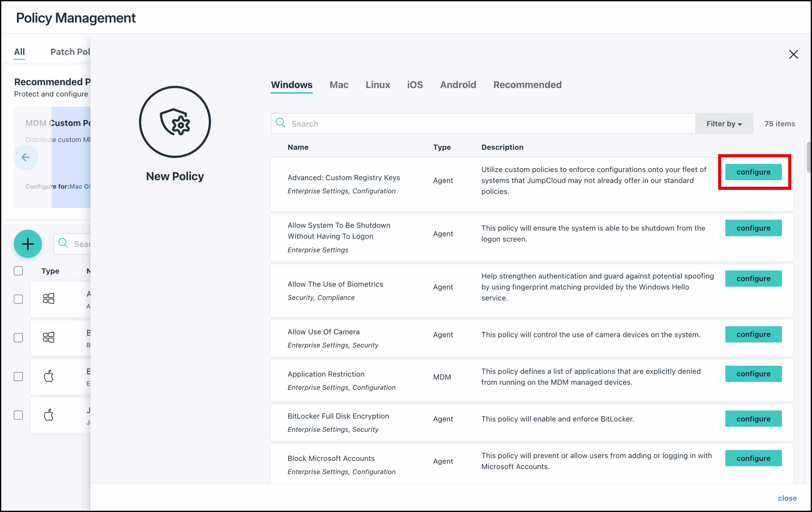Select the Recommended tab in the modal
This screenshot has width=812, height=512.
[x=527, y=85]
